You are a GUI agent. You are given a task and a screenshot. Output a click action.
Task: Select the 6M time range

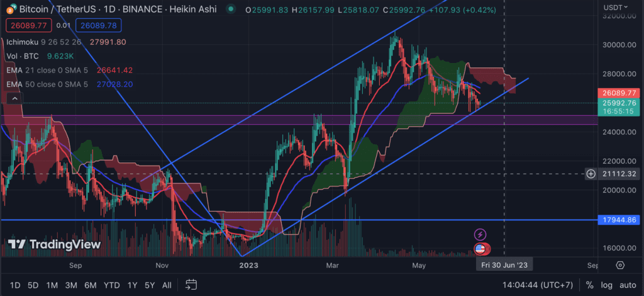click(91, 285)
